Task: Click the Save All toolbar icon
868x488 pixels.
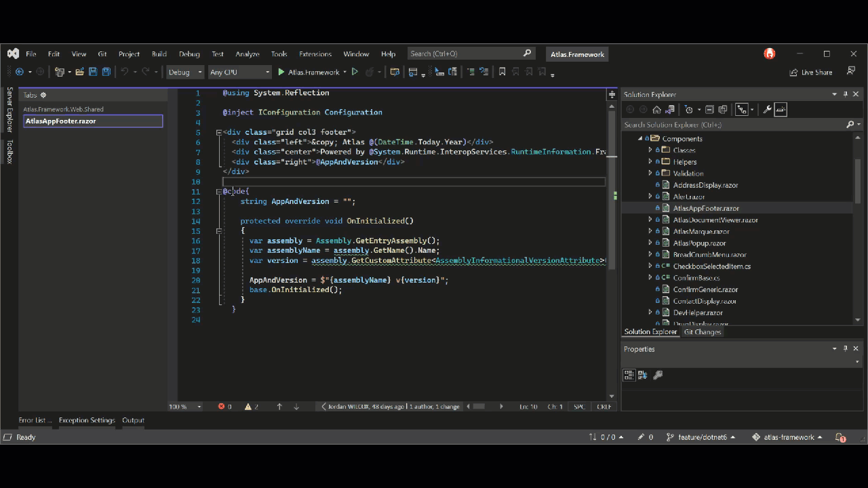Action: point(106,72)
